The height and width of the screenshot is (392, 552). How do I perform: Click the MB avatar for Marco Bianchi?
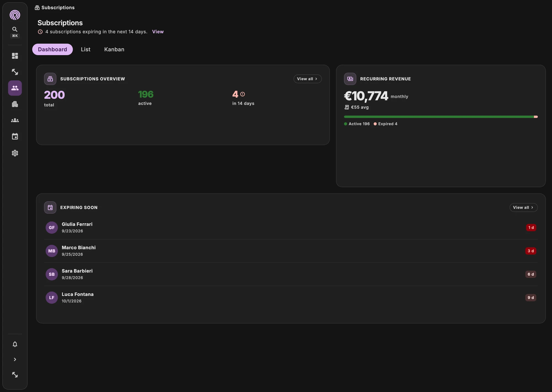[x=52, y=251]
